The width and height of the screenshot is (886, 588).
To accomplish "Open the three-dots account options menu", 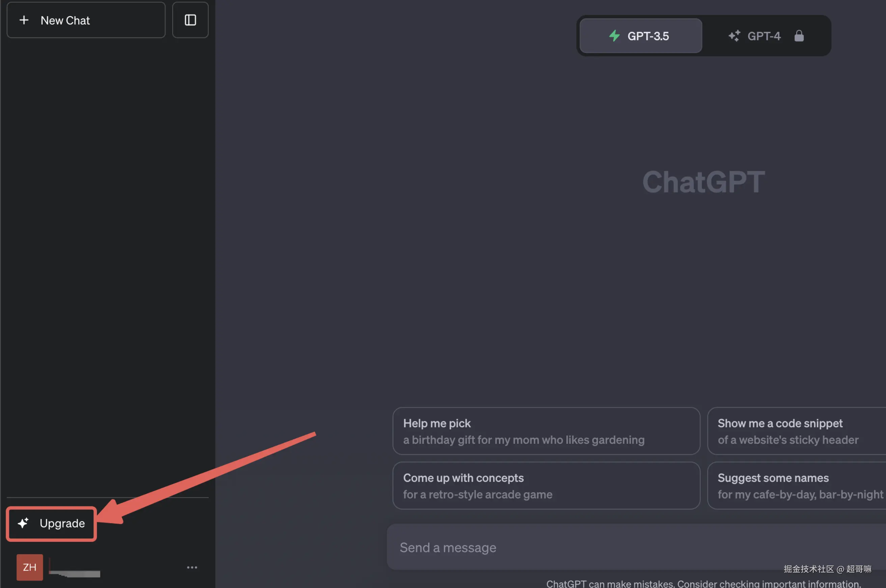I will tap(192, 567).
